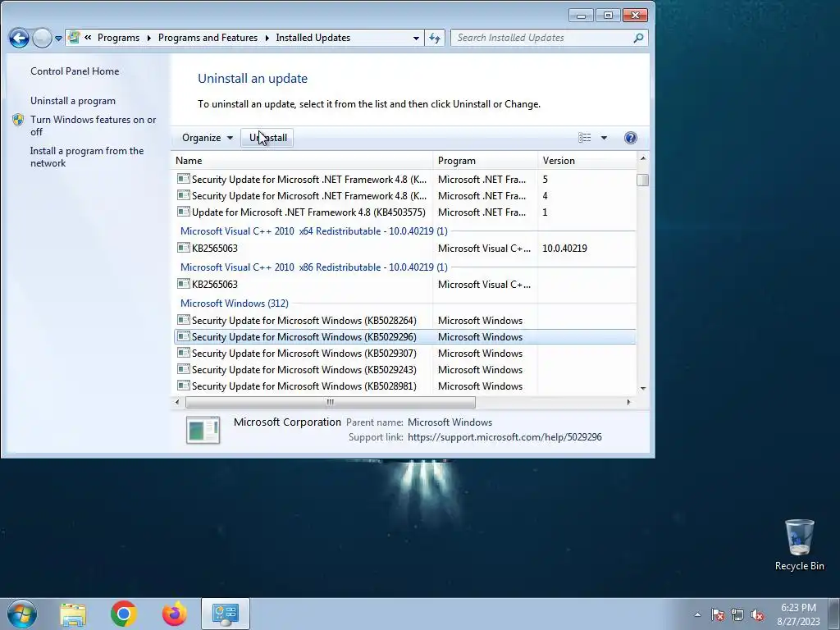Select KB2565063 with version 10.0.40219
Image resolution: width=840 pixels, height=630 pixels.
[405, 249]
